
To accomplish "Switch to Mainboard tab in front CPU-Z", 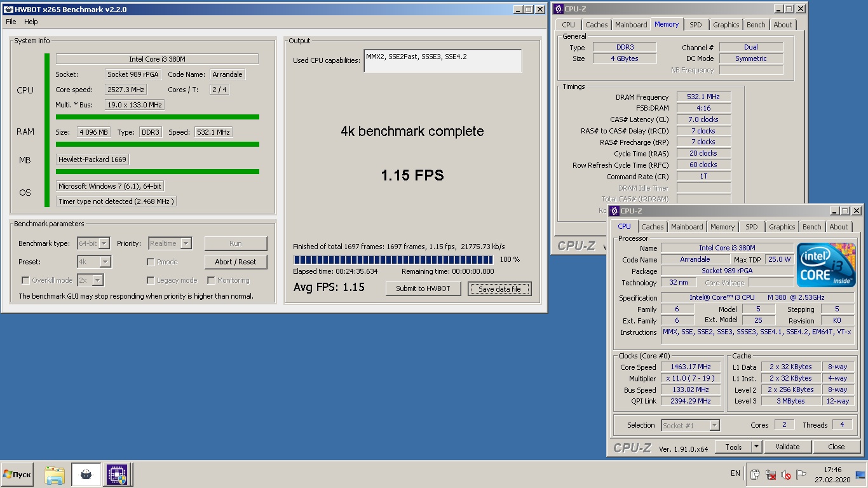I will pos(687,227).
